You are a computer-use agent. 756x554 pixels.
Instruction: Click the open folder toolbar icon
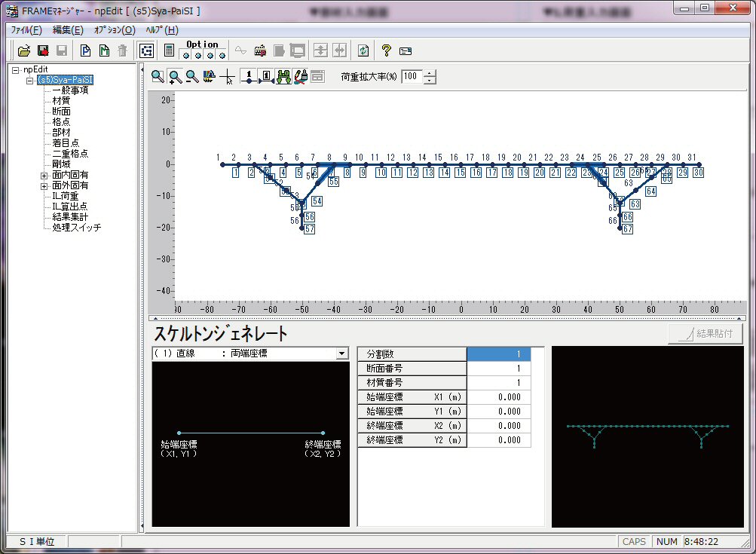coord(24,51)
